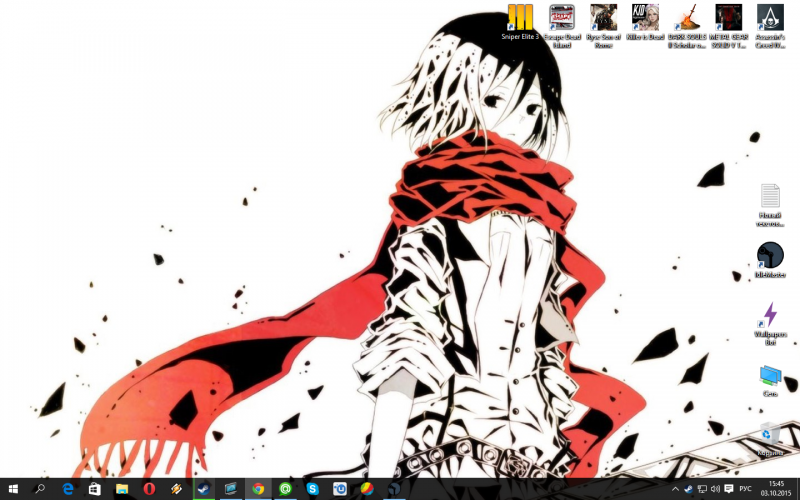Launch Microsoft Edge from taskbar
Image resolution: width=800 pixels, height=500 pixels.
pyautogui.click(x=67, y=489)
